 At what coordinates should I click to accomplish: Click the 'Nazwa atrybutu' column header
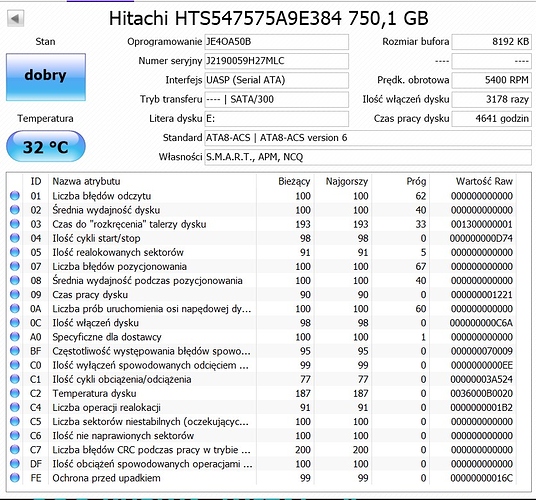pos(86,181)
